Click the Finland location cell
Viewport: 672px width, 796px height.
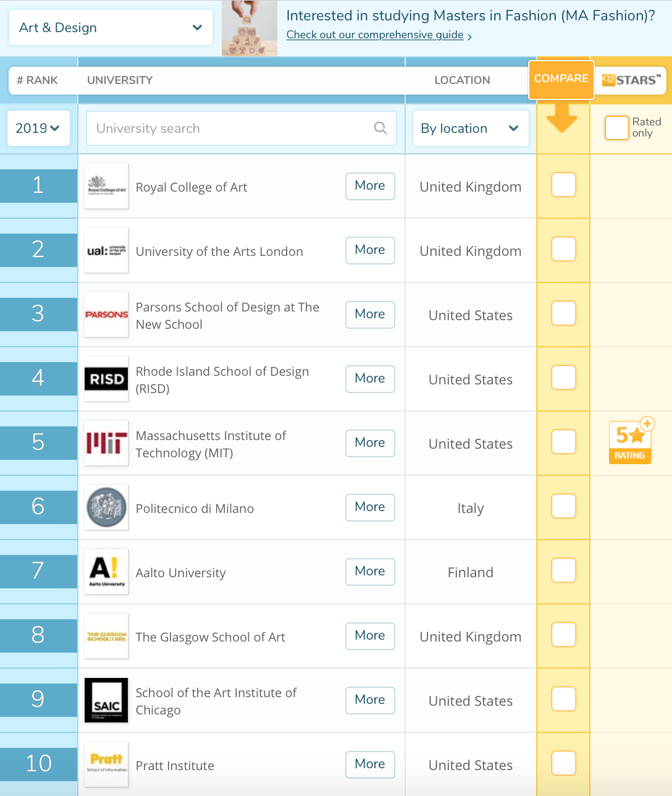click(471, 572)
